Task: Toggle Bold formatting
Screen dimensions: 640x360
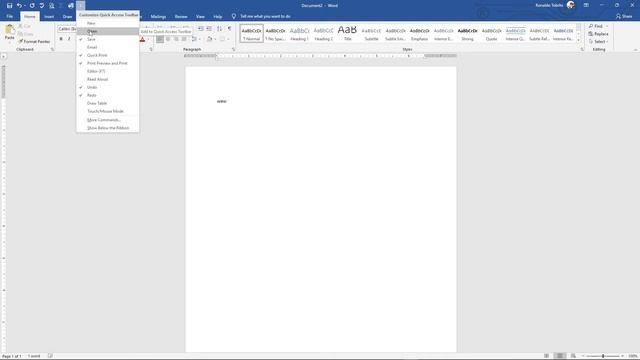Action: (61, 39)
